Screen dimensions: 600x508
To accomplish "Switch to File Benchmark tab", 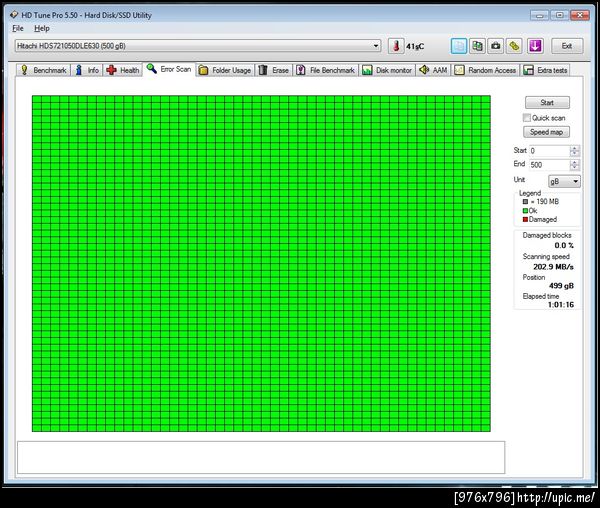I will [326, 70].
